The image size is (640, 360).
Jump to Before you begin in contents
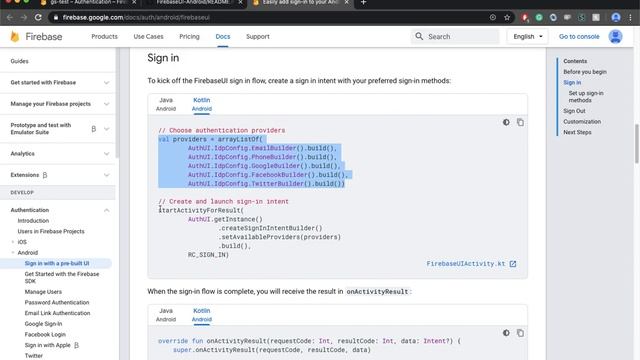click(x=585, y=72)
